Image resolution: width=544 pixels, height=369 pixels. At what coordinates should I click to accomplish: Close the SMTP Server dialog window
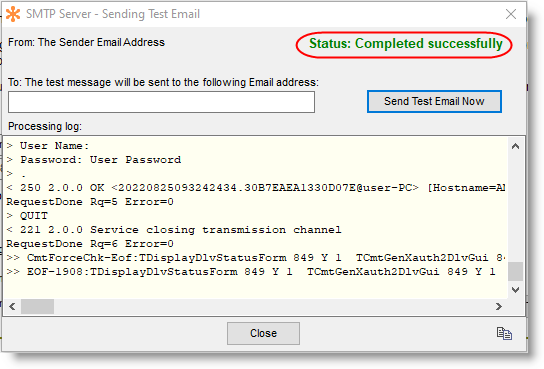(511, 14)
